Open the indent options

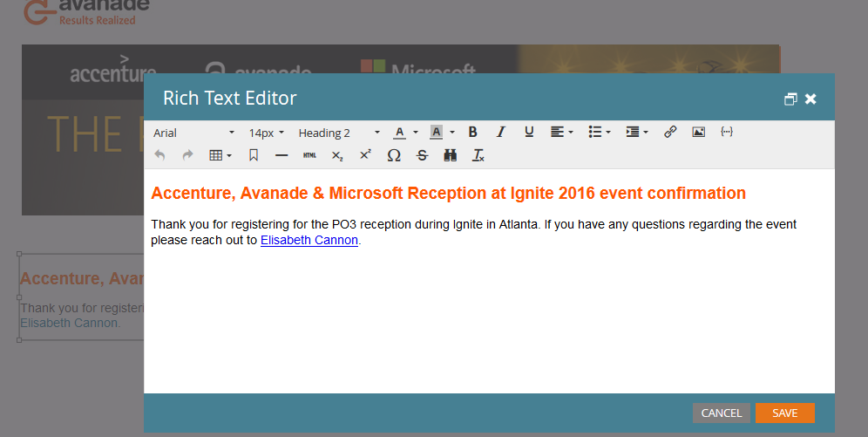(636, 132)
